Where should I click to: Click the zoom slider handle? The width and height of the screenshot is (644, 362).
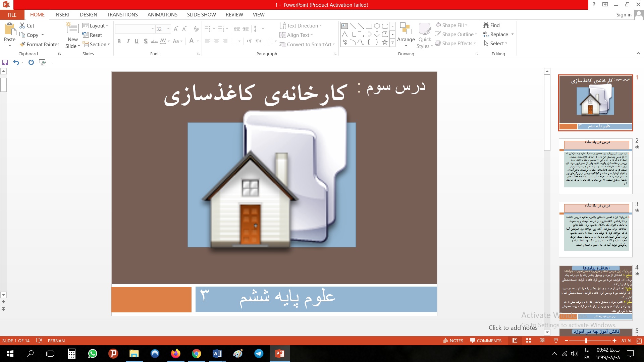586,341
